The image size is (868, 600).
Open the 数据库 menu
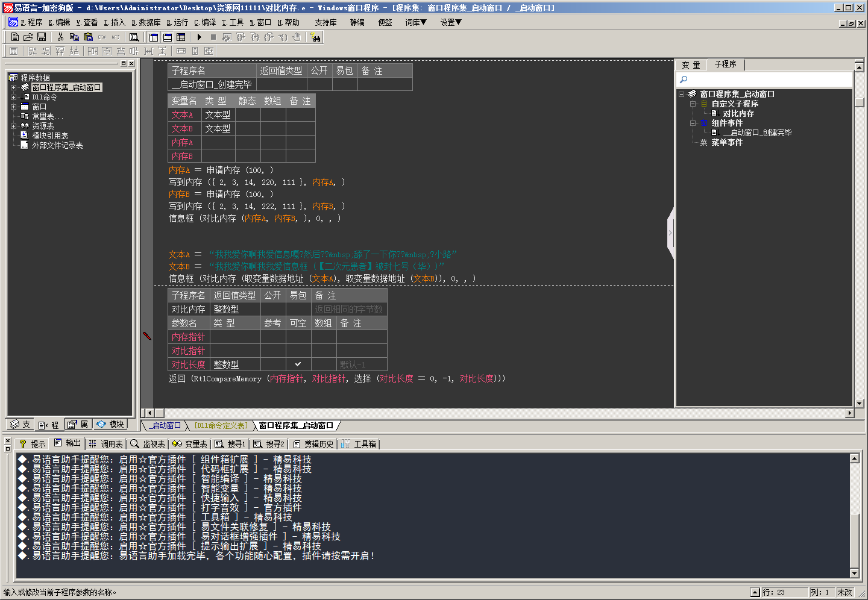[x=146, y=22]
